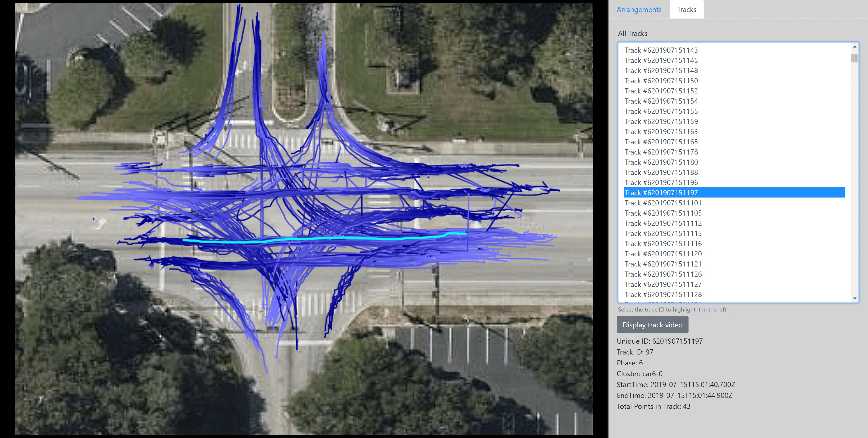Screen dimensions: 868x438
Task: Click the track list scroll up arrow
Action: click(x=854, y=47)
